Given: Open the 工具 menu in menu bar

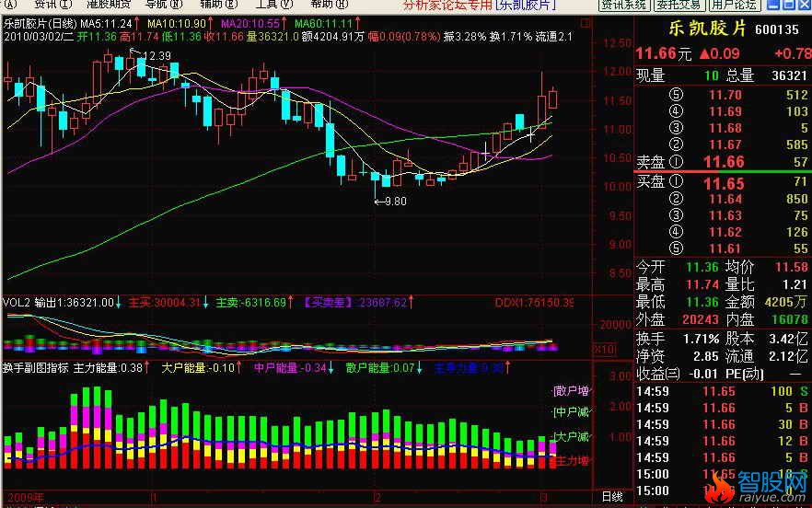Looking at the screenshot, I should click(266, 5).
